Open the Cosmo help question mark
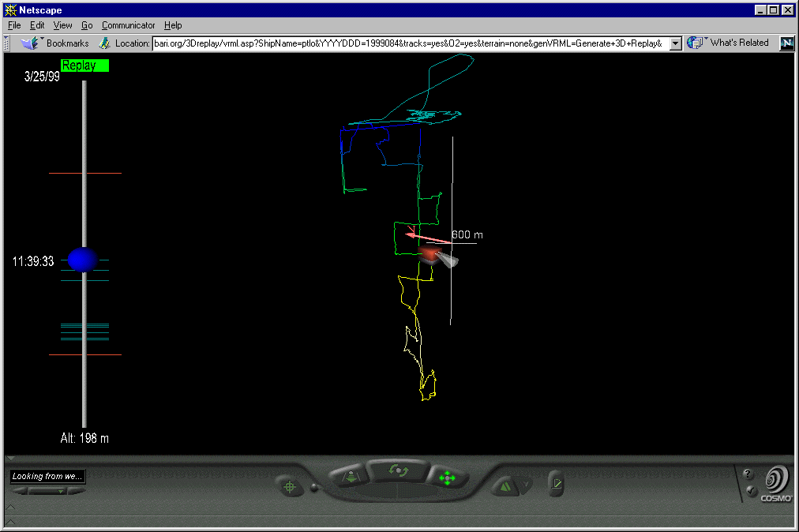Image resolution: width=799 pixels, height=532 pixels. click(x=748, y=474)
